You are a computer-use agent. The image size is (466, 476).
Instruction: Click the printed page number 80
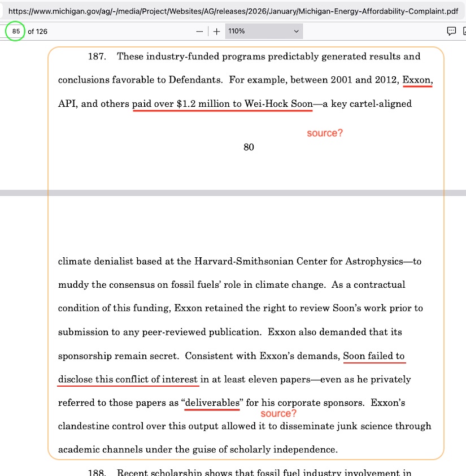coord(249,148)
